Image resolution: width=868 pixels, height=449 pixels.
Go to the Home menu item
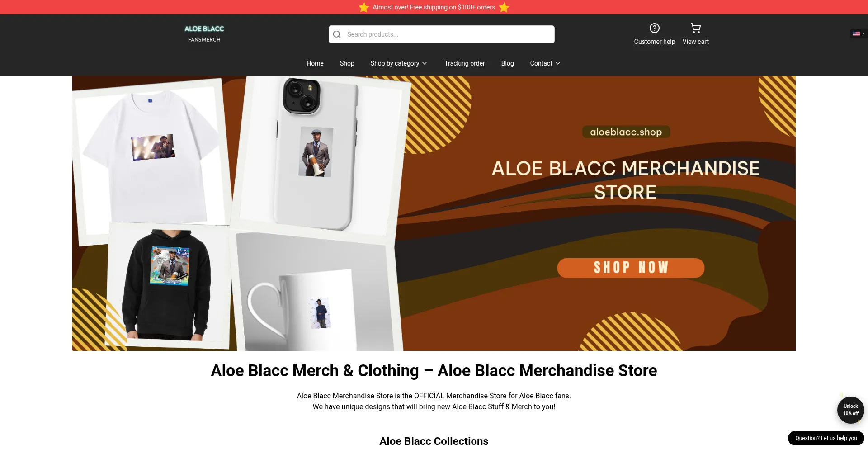tap(315, 63)
